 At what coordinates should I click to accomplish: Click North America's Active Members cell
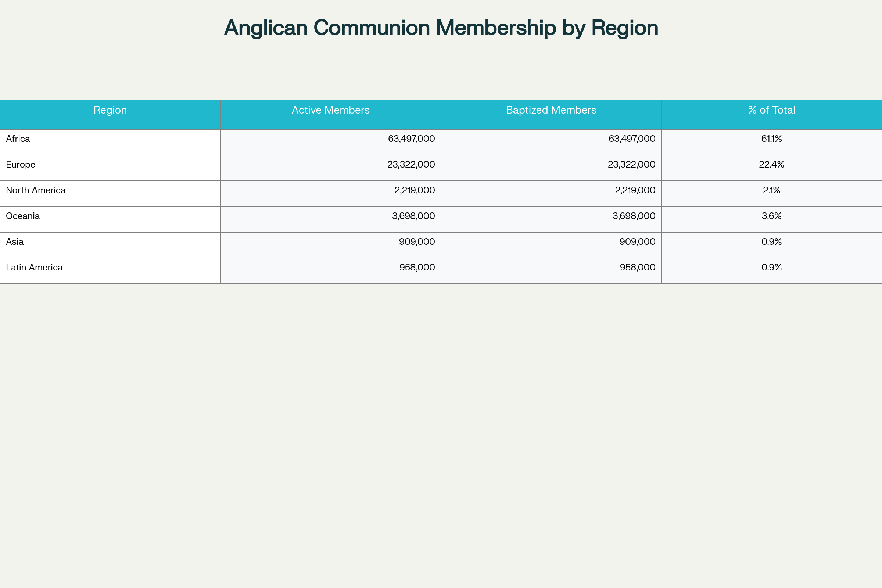pos(415,190)
